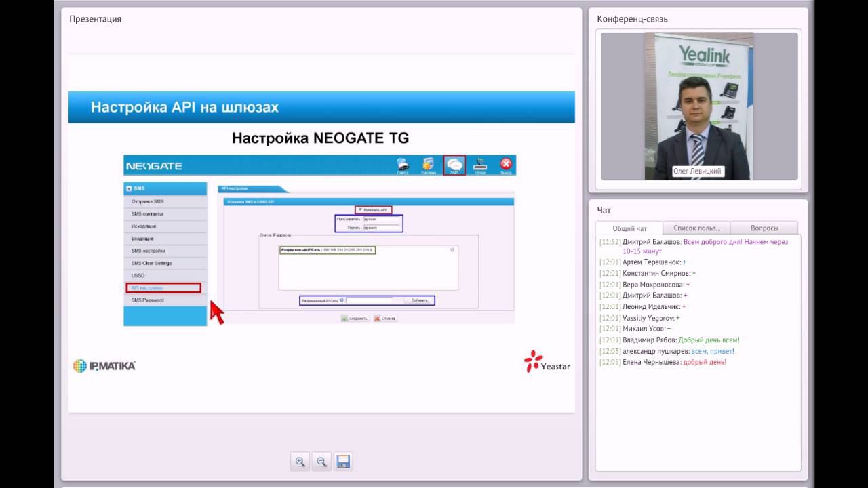
Task: Click the Олег Левицкий name label
Action: pos(697,171)
